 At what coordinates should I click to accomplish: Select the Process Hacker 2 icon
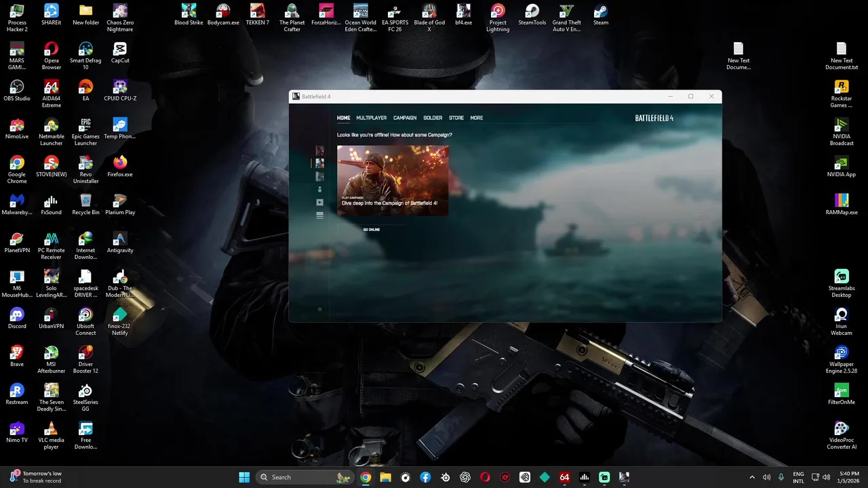click(17, 18)
